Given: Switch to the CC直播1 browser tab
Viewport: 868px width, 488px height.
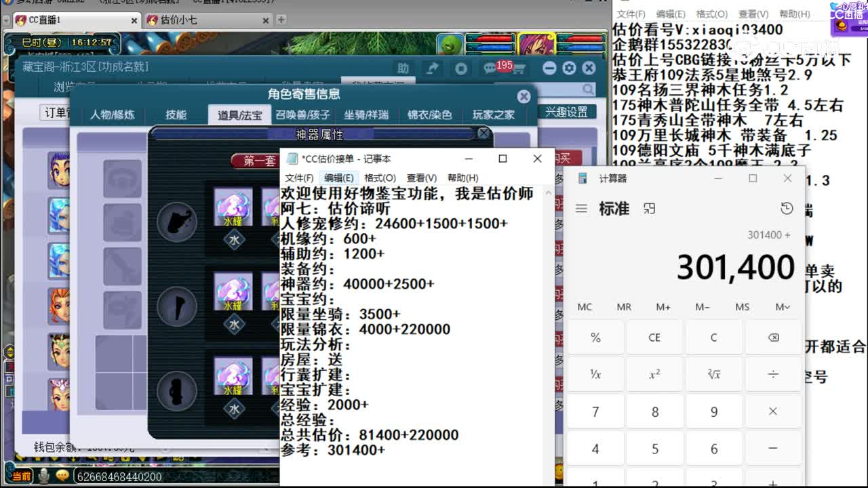Looking at the screenshot, I should (77, 20).
